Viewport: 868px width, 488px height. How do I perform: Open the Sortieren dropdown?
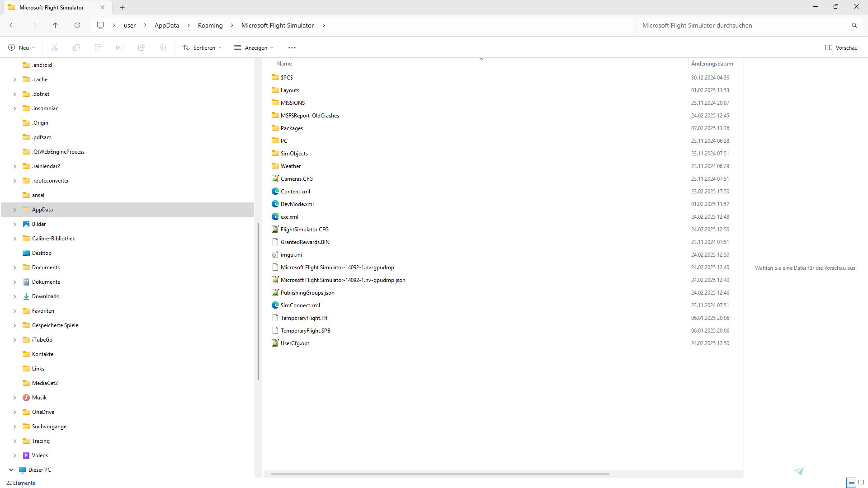coord(202,47)
